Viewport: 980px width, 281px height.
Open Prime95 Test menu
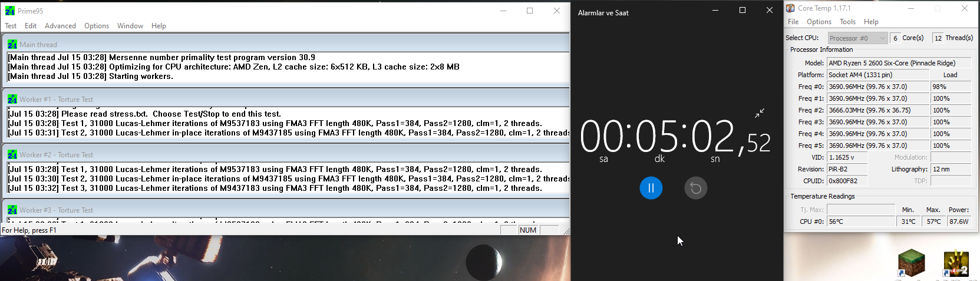pyautogui.click(x=11, y=26)
